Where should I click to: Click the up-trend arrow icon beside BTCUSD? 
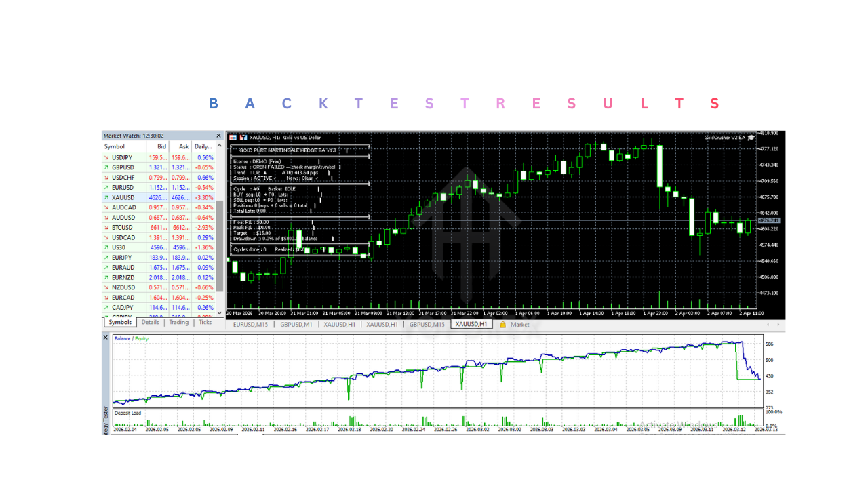106,227
